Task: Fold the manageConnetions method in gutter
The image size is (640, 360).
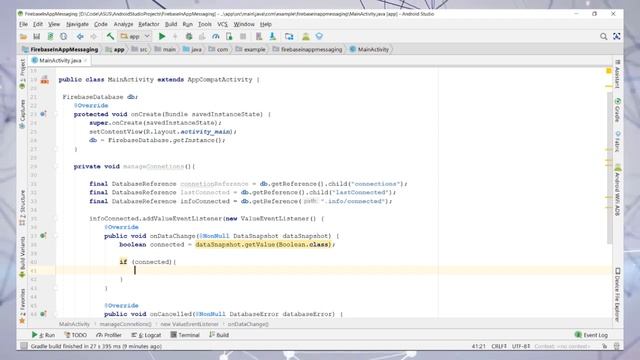Action: 56,167
